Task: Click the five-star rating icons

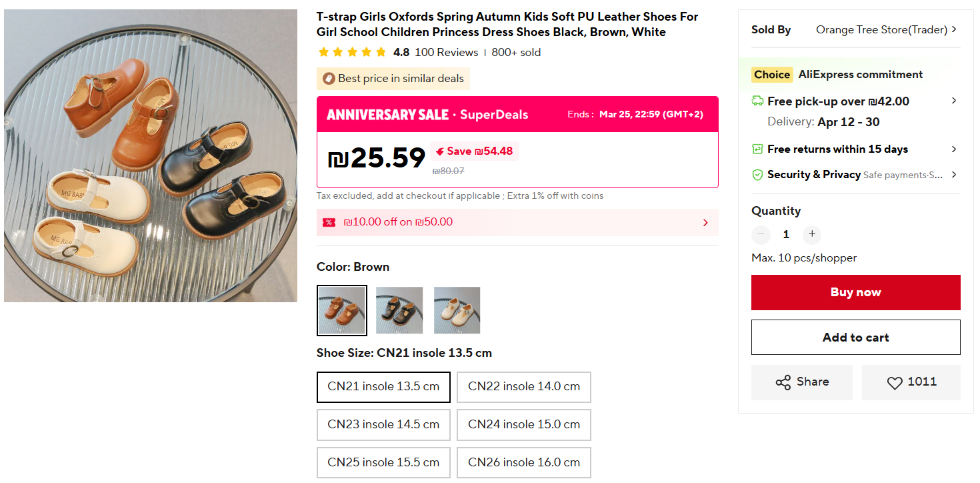Action: click(352, 52)
